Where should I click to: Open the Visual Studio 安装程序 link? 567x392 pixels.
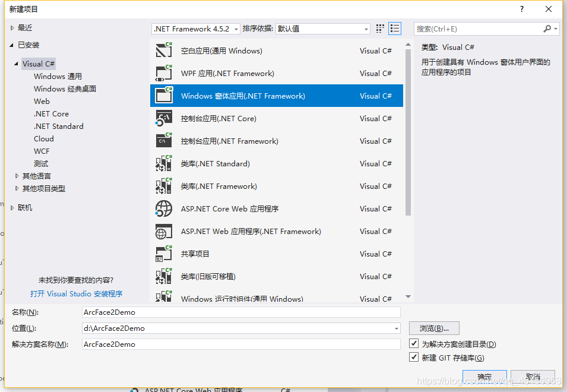click(77, 293)
